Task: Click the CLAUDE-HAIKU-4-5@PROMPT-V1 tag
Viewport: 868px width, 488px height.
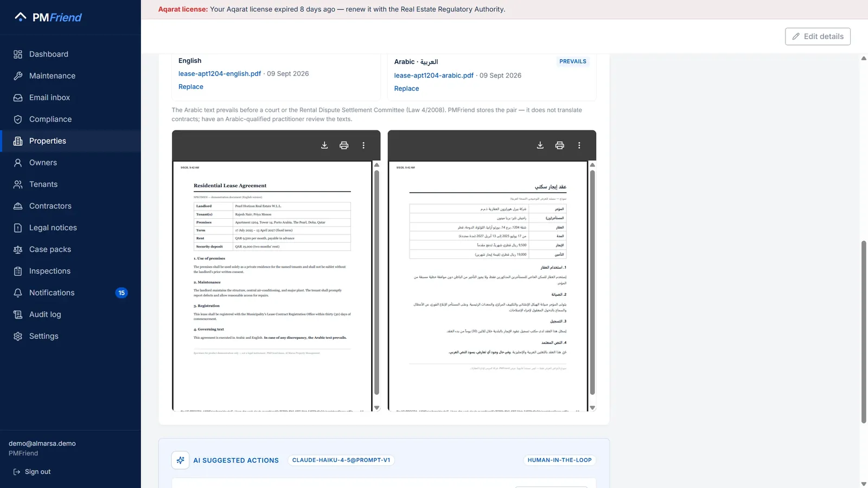Action: 341,460
